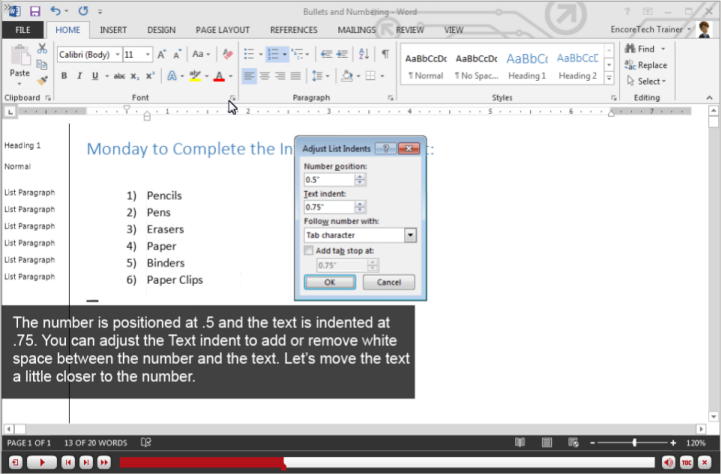
Task: Open the FILE tab
Action: [x=23, y=30]
